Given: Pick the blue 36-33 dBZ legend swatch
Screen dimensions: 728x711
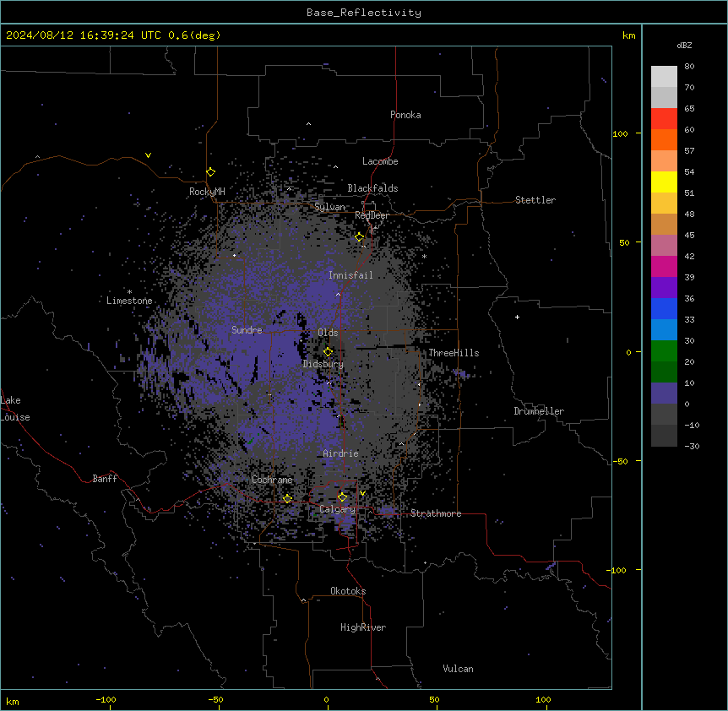Looking at the screenshot, I should 664,308.
